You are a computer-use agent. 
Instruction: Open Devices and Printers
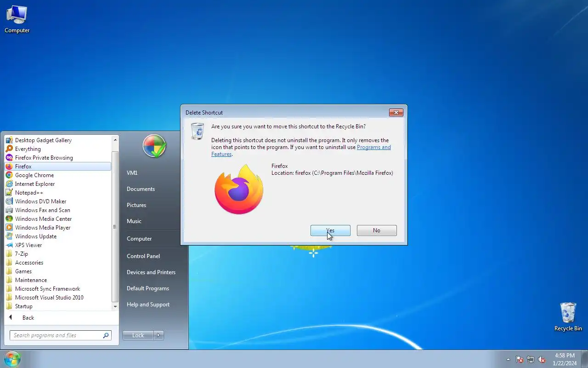(x=151, y=272)
